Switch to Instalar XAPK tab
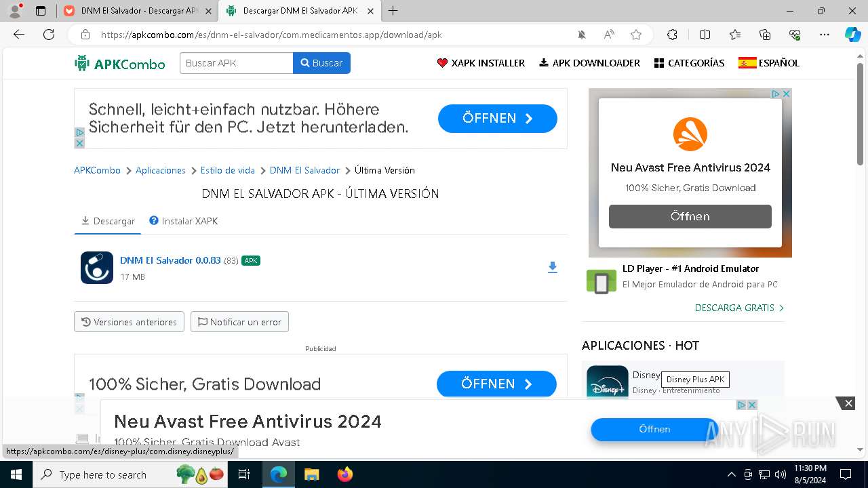The image size is (868, 488). click(184, 221)
